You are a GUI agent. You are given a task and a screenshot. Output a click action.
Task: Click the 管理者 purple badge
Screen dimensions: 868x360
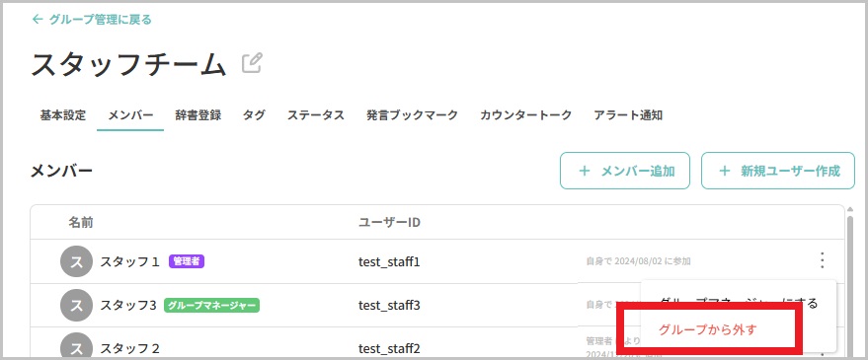tap(187, 261)
